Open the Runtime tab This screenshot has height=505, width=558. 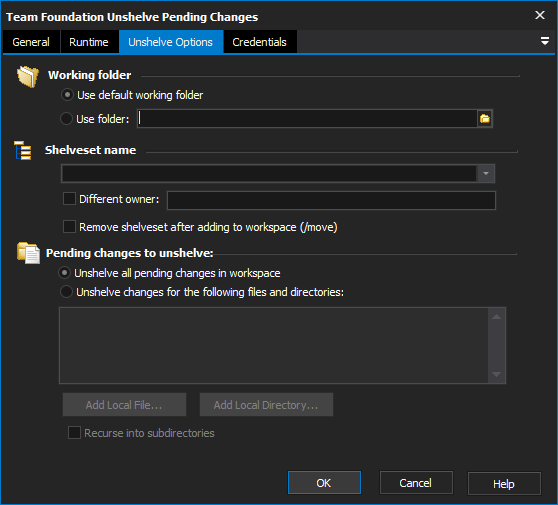tap(89, 42)
